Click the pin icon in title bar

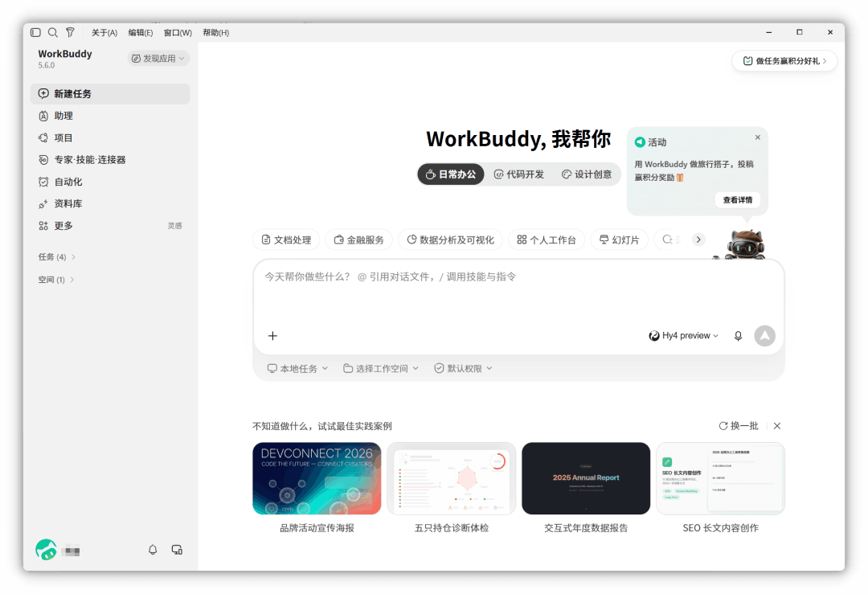(70, 33)
